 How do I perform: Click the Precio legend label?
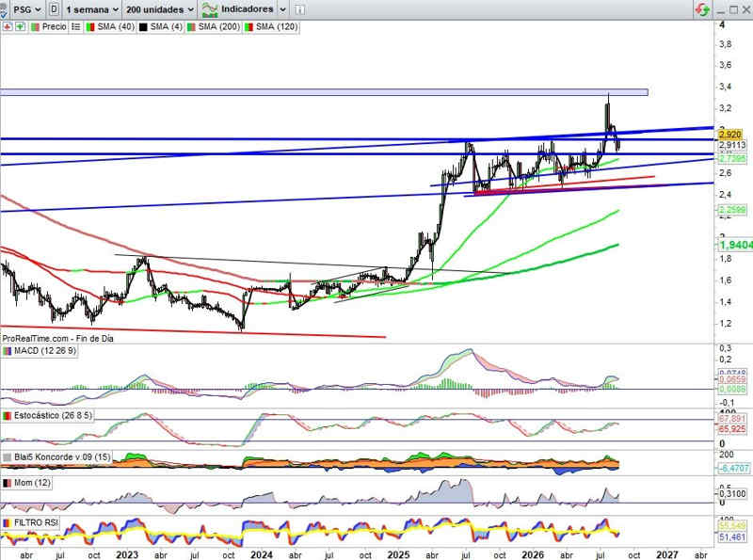point(55,27)
